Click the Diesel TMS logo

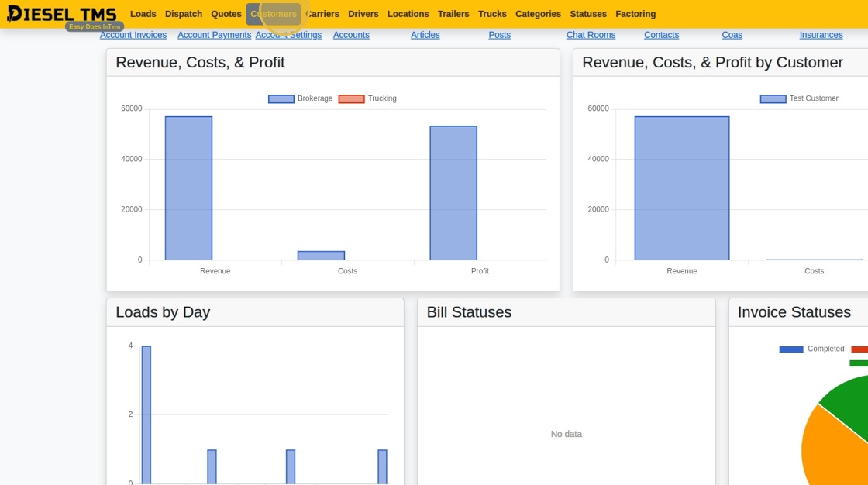62,15
